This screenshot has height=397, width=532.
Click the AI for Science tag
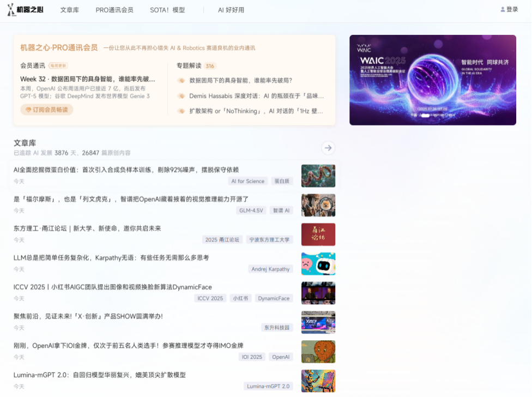tap(247, 181)
